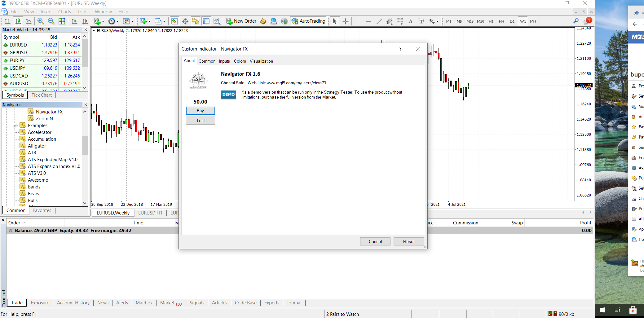Select GBPUSD row in Market Watch
Viewport: 644px width, 318px height.
tap(42, 53)
